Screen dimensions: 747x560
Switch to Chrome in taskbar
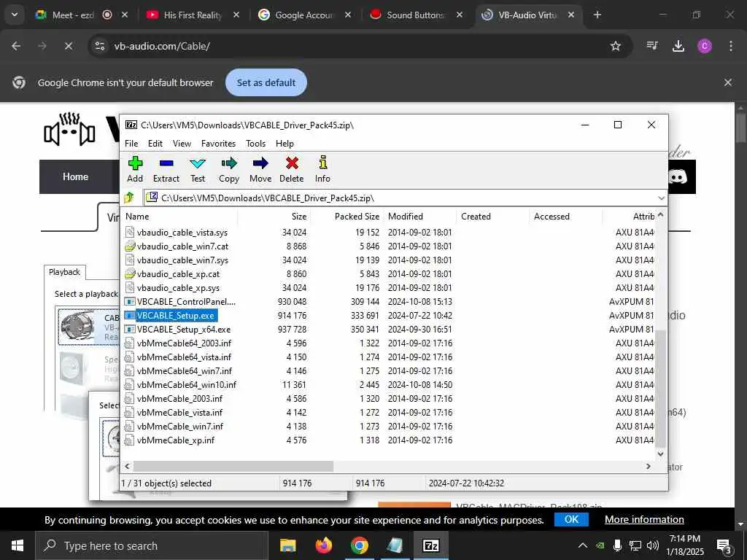coord(359,545)
